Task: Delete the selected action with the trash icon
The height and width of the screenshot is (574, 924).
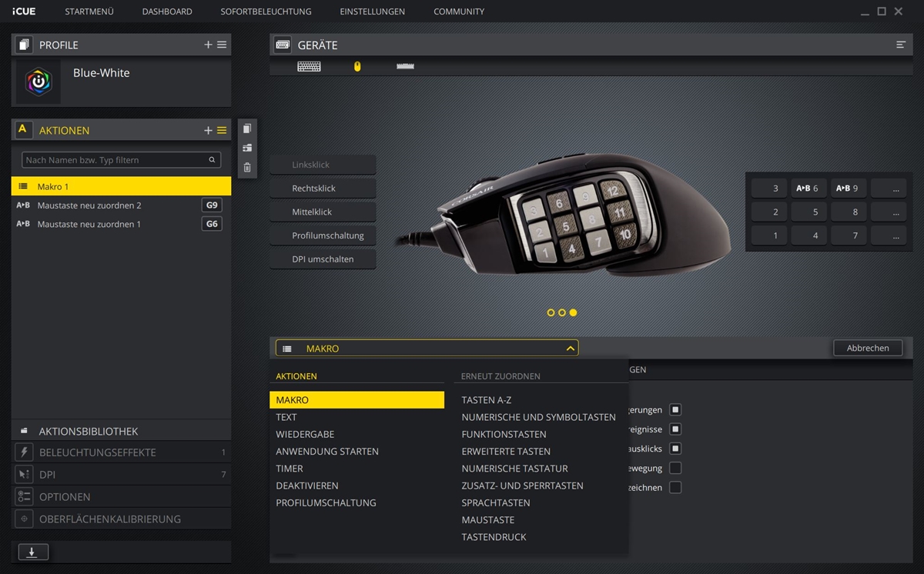Action: coord(246,167)
